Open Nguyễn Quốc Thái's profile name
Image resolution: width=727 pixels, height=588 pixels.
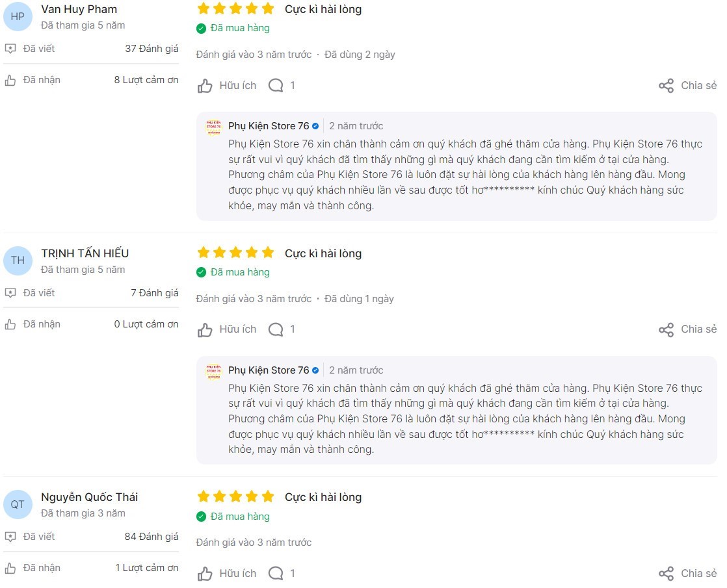pyautogui.click(x=89, y=497)
